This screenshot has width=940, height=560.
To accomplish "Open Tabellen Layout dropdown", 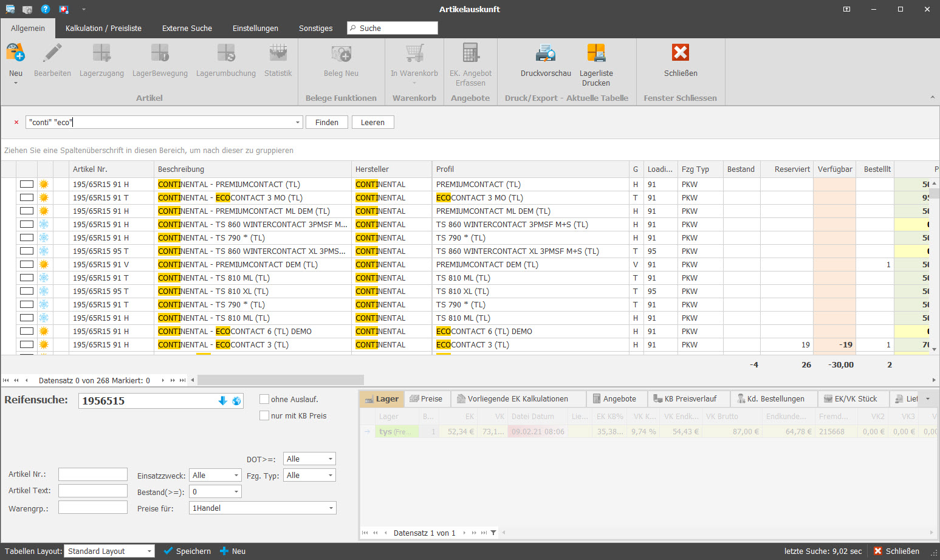I will click(149, 551).
